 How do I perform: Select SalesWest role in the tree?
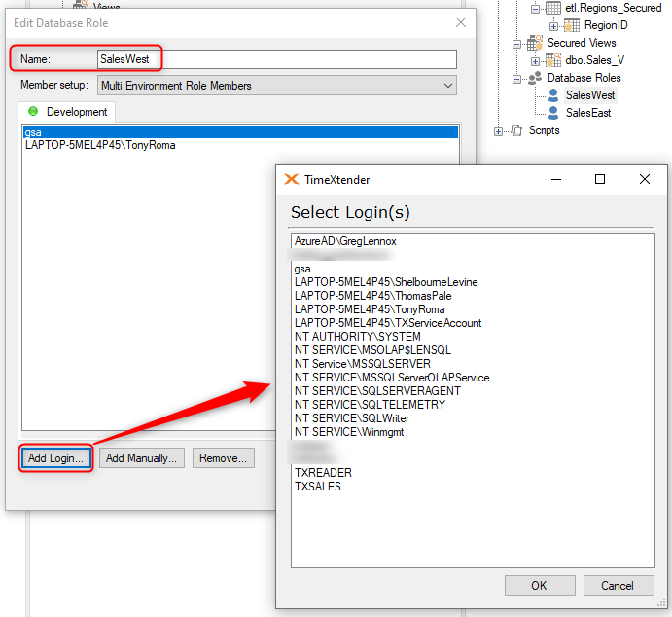[x=590, y=95]
